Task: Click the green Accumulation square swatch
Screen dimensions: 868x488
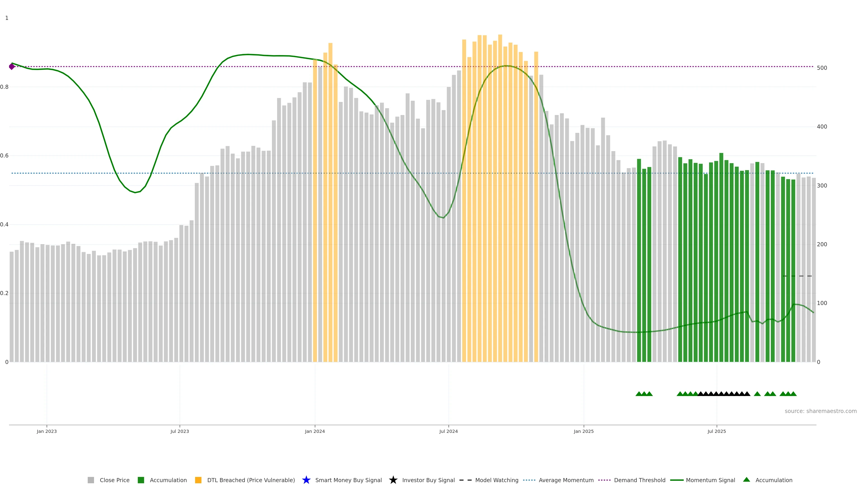Action: pos(141,480)
